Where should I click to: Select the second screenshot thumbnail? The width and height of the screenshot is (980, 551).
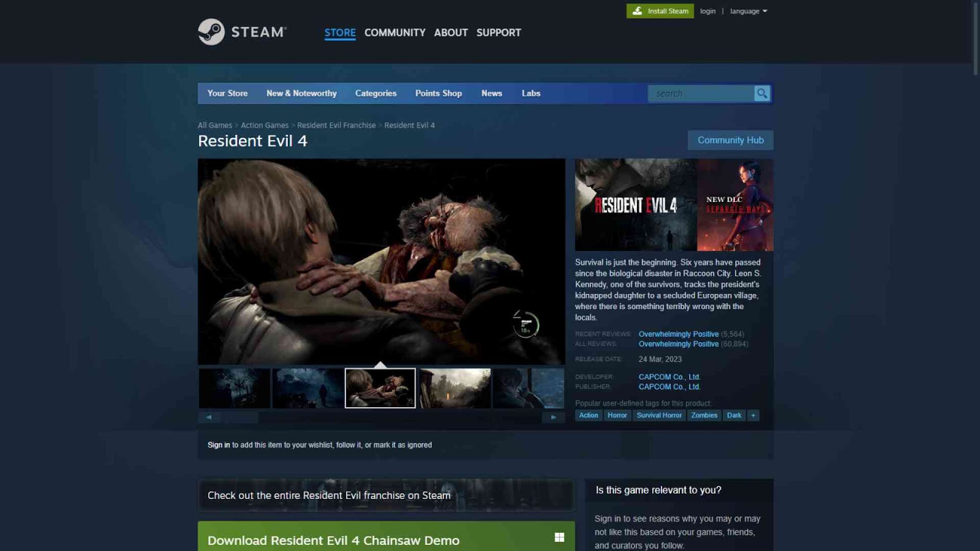point(308,388)
